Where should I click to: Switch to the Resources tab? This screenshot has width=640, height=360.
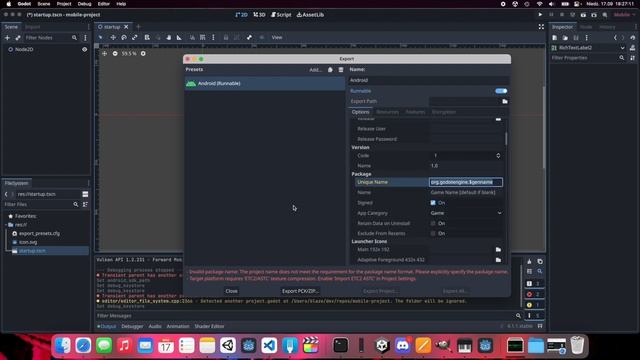click(x=387, y=112)
